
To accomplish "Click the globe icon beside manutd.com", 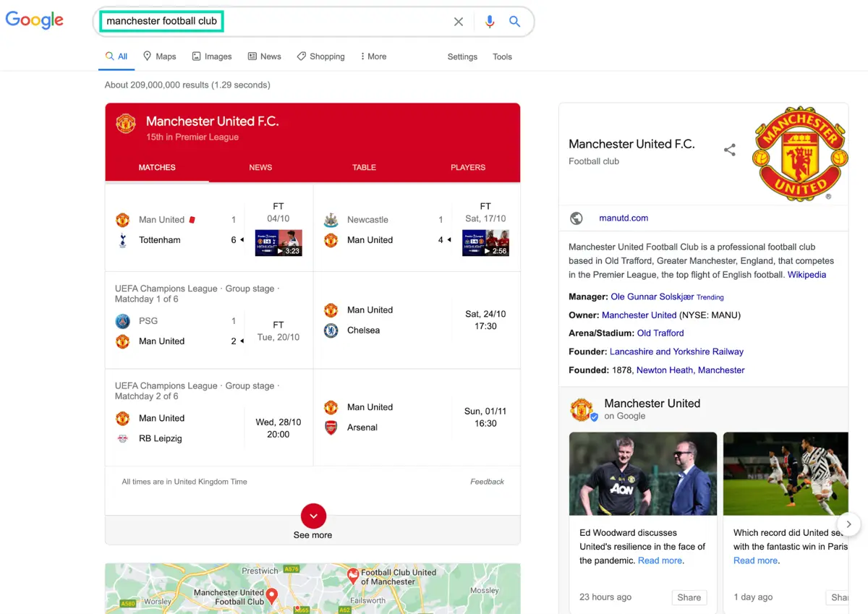I will 576,218.
